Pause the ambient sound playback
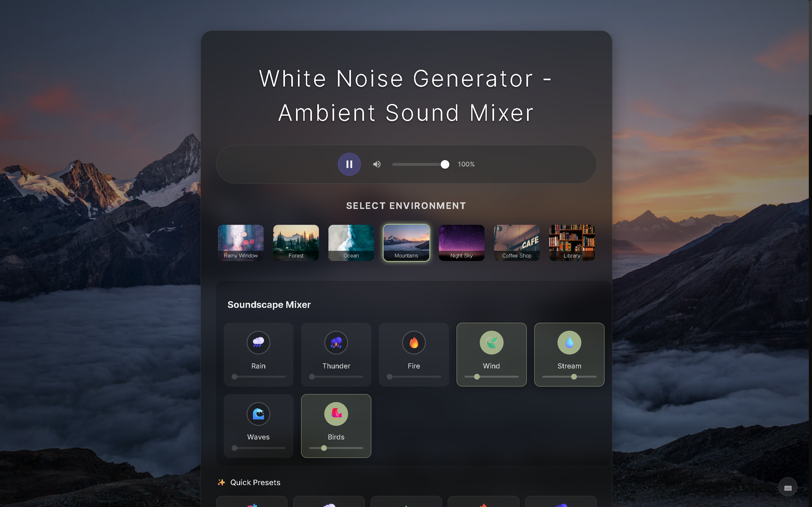This screenshot has width=812, height=507. point(349,164)
